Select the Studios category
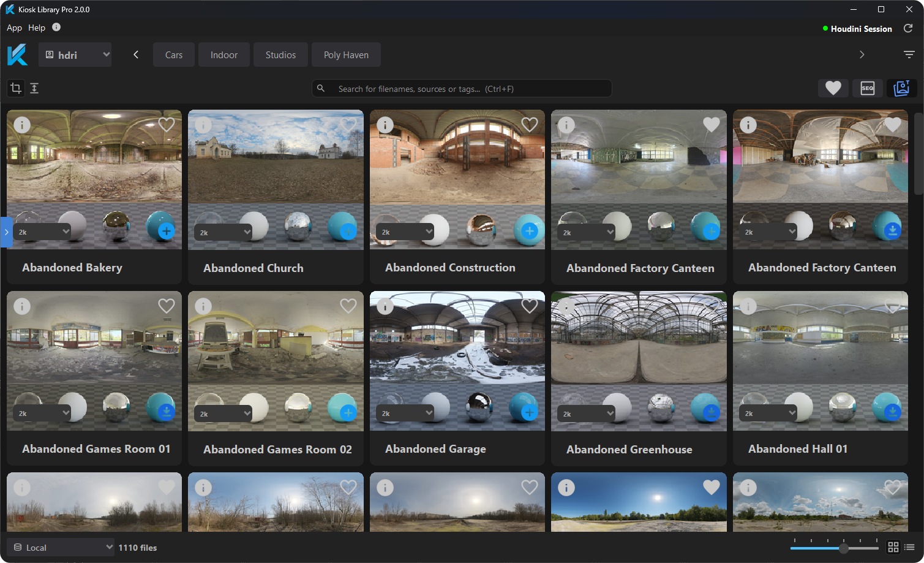Image resolution: width=924 pixels, height=563 pixels. point(280,55)
